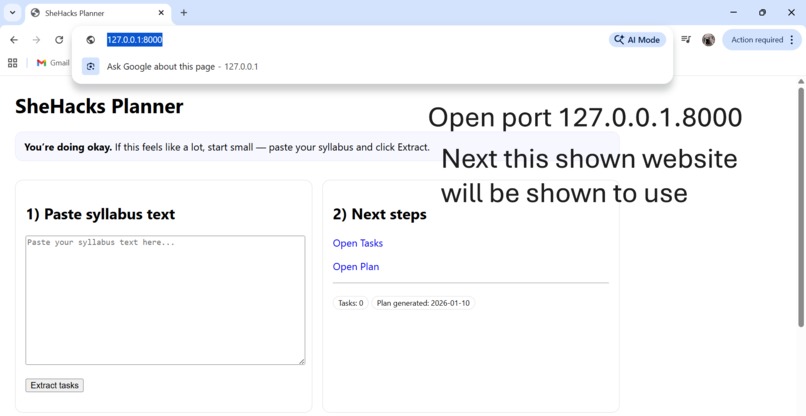The height and width of the screenshot is (416, 806).
Task: Close the SheHacks Planner tab
Action: pyautogui.click(x=161, y=13)
